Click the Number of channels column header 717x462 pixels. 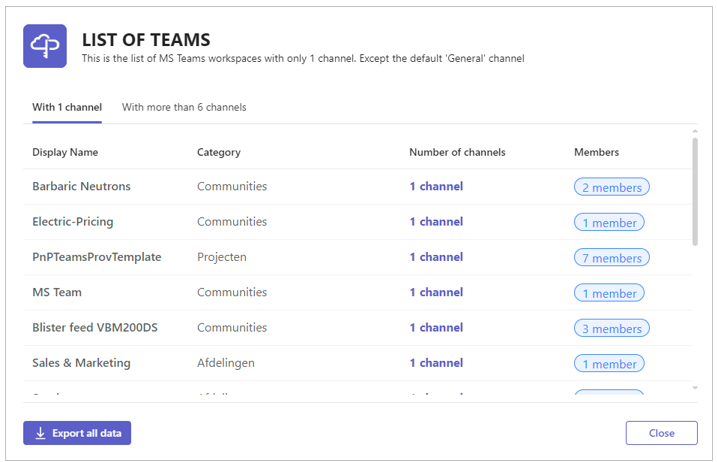click(x=457, y=152)
